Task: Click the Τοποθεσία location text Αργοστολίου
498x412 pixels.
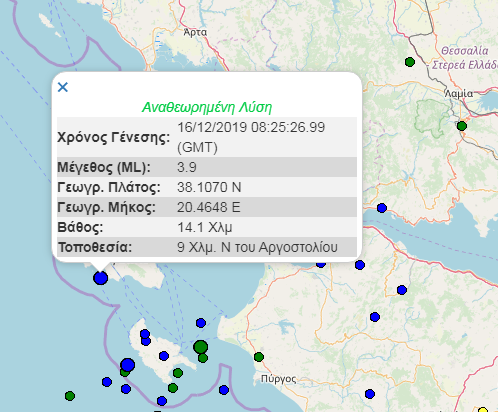Action: 298,247
